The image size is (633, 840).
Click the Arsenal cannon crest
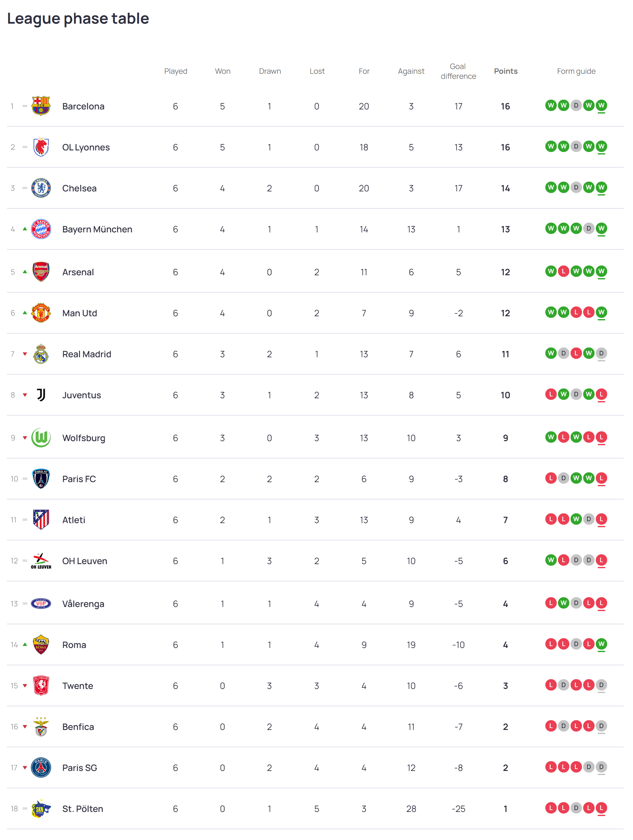point(41,272)
